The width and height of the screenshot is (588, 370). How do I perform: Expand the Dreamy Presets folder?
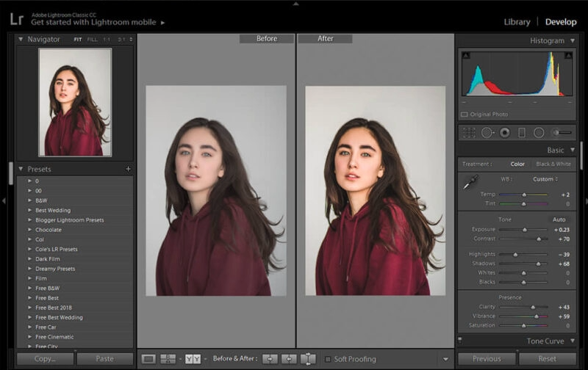coord(30,269)
